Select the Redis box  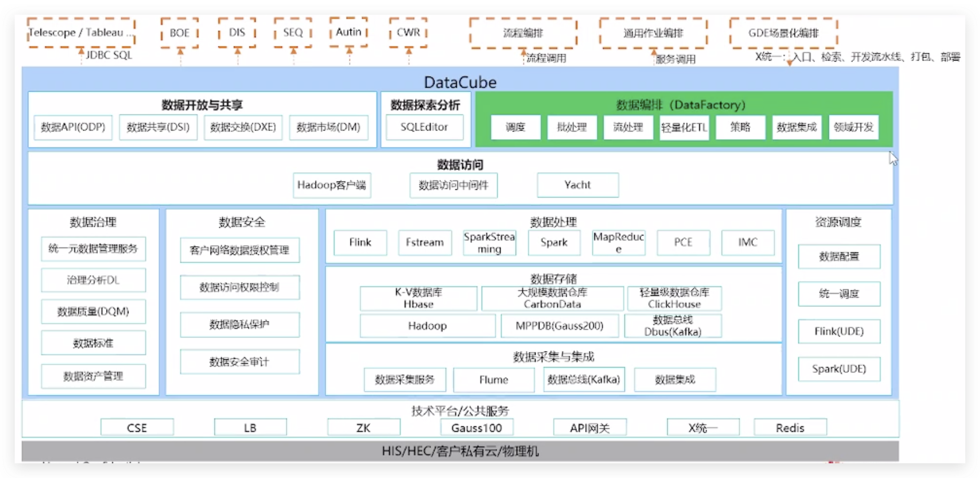coord(790,428)
